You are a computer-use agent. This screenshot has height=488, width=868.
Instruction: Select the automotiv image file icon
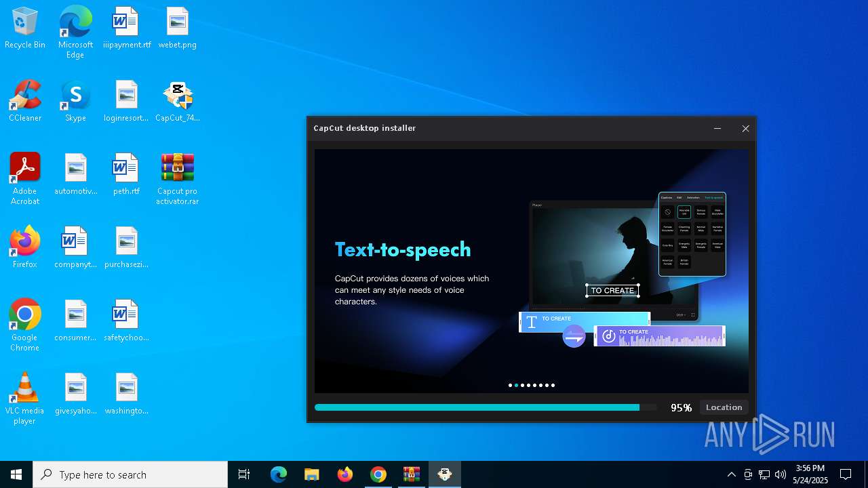75,175
